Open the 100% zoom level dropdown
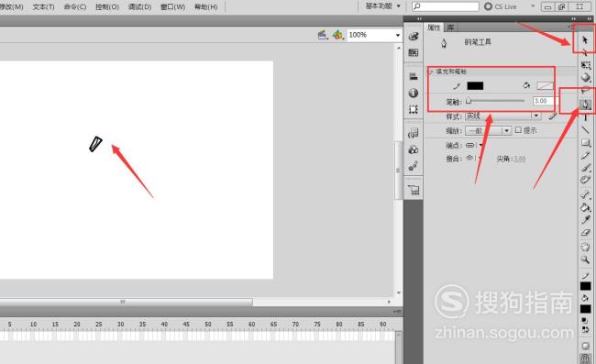The height and width of the screenshot is (364, 596). pos(398,35)
